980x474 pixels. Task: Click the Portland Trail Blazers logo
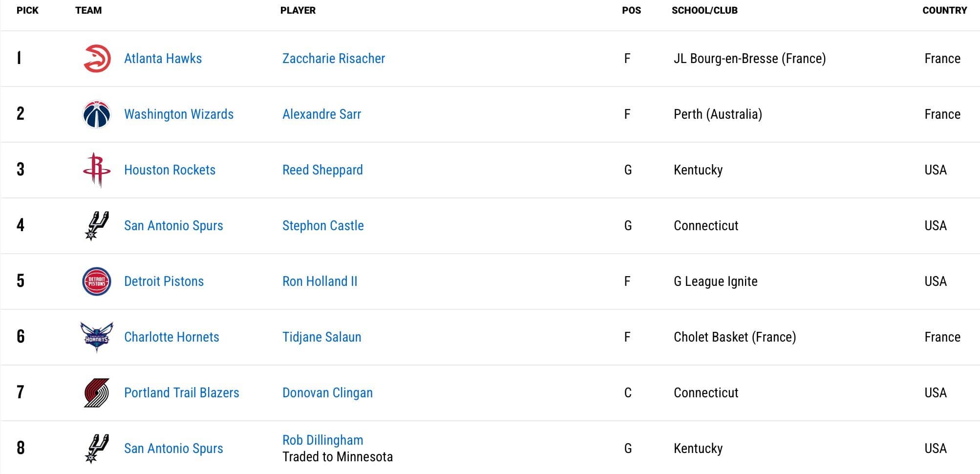97,393
